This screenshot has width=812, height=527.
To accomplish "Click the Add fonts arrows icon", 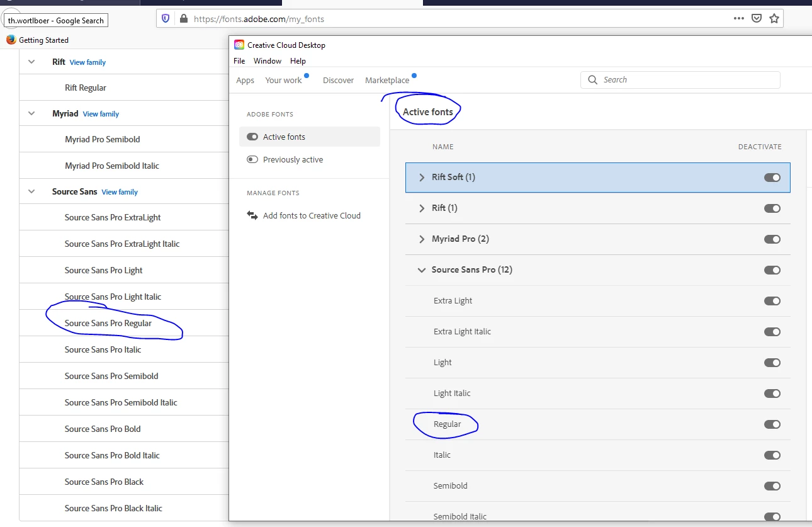I will tap(252, 215).
